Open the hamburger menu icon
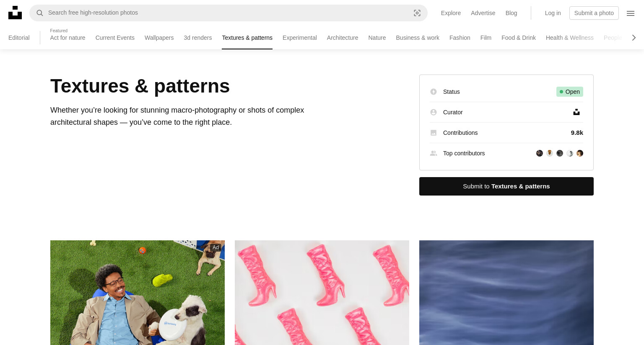The width and height of the screenshot is (644, 345). [631, 13]
